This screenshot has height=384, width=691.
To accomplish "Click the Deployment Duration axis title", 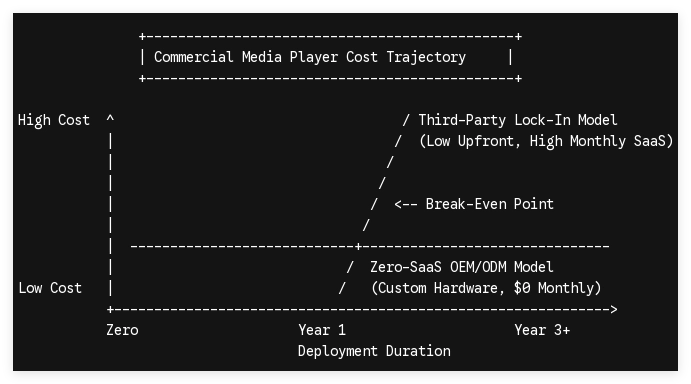I will tap(374, 351).
